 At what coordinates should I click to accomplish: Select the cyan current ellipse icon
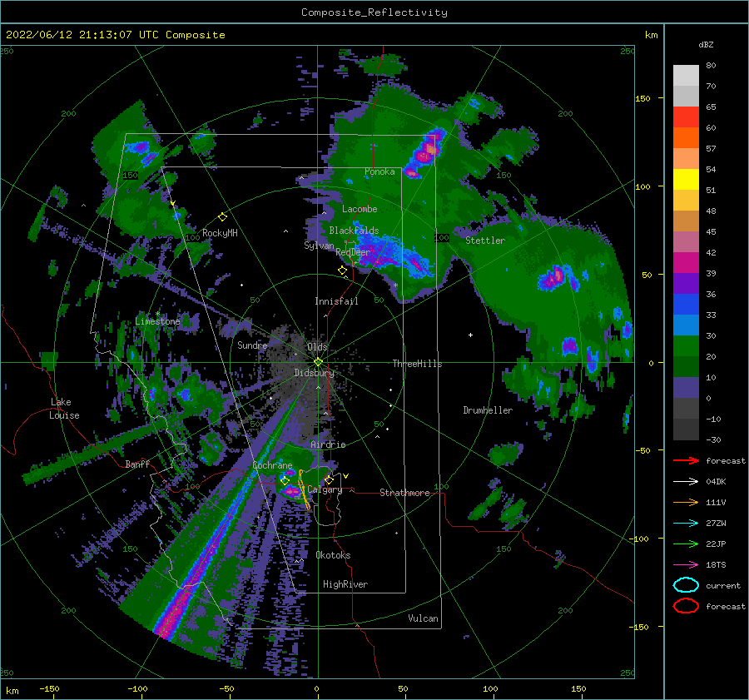[x=686, y=585]
